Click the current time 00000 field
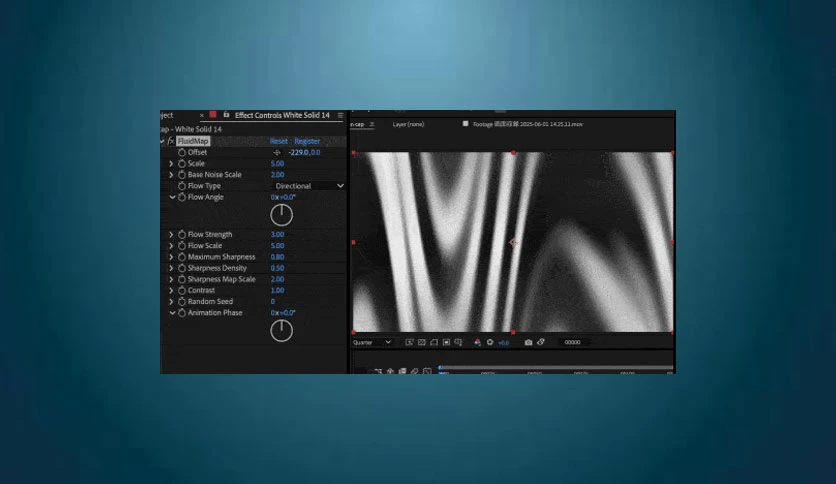The width and height of the screenshot is (836, 484). (x=572, y=342)
